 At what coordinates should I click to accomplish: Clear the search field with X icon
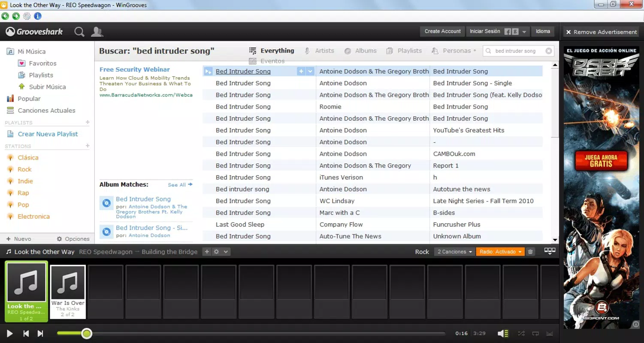click(x=549, y=51)
